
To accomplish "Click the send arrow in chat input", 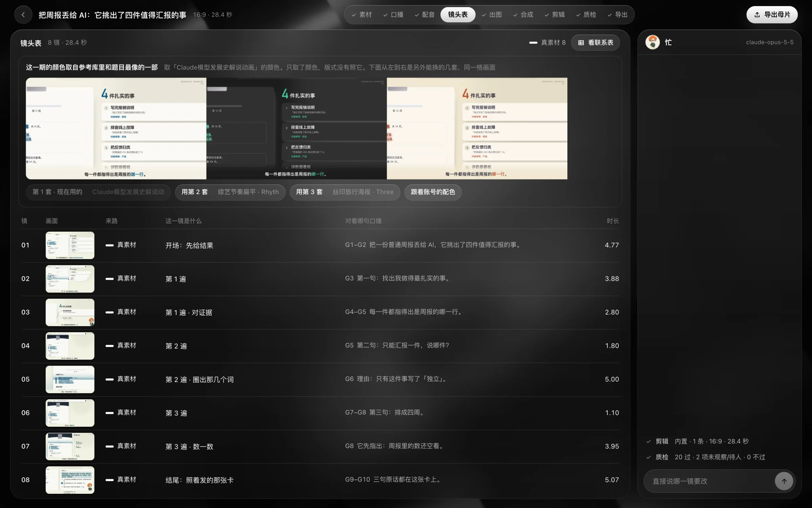I will pos(784,481).
